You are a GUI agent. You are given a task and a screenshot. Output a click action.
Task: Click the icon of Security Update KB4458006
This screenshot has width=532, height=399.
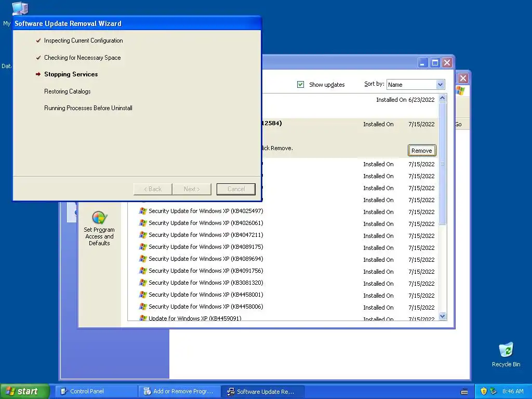tap(143, 307)
